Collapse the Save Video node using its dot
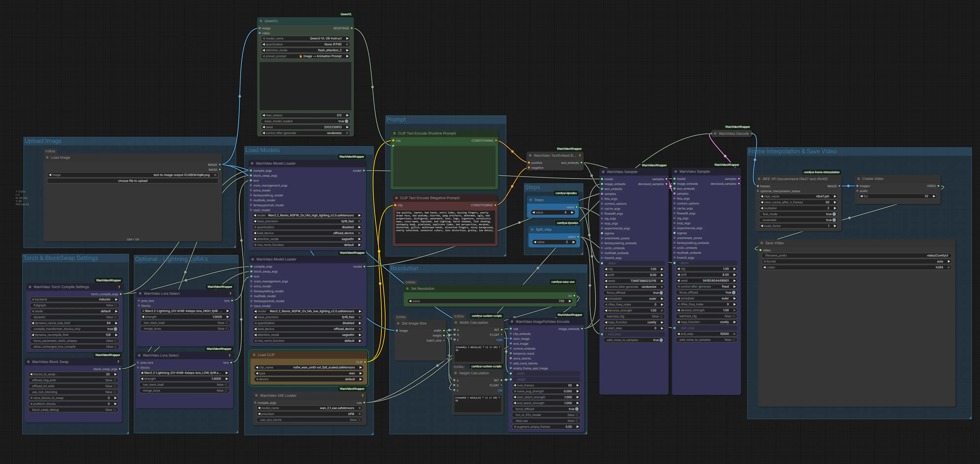This screenshot has width=980, height=464. [762, 243]
